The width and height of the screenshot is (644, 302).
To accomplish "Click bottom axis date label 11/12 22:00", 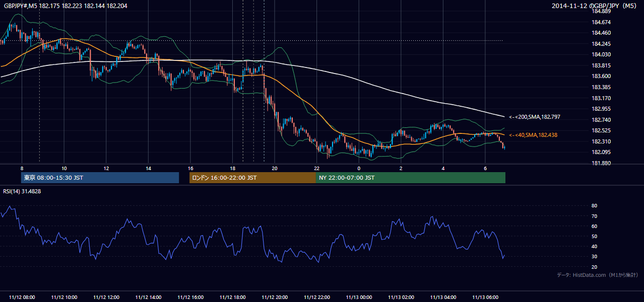I will tap(317, 297).
